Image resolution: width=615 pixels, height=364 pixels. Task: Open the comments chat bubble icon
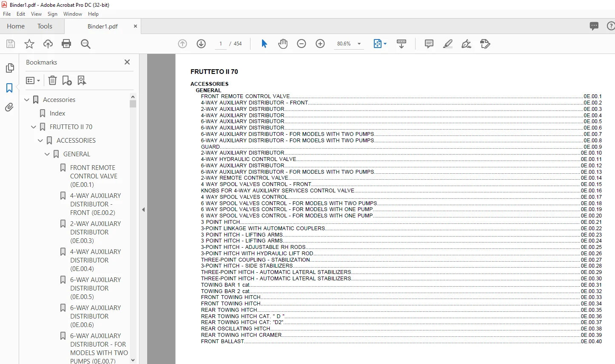[x=594, y=26]
